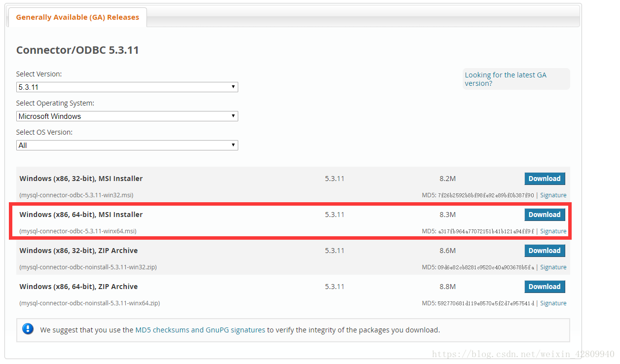This screenshot has width=620, height=364.
Task: Open Signature link for 64-bit MSI Installer
Action: (x=553, y=231)
